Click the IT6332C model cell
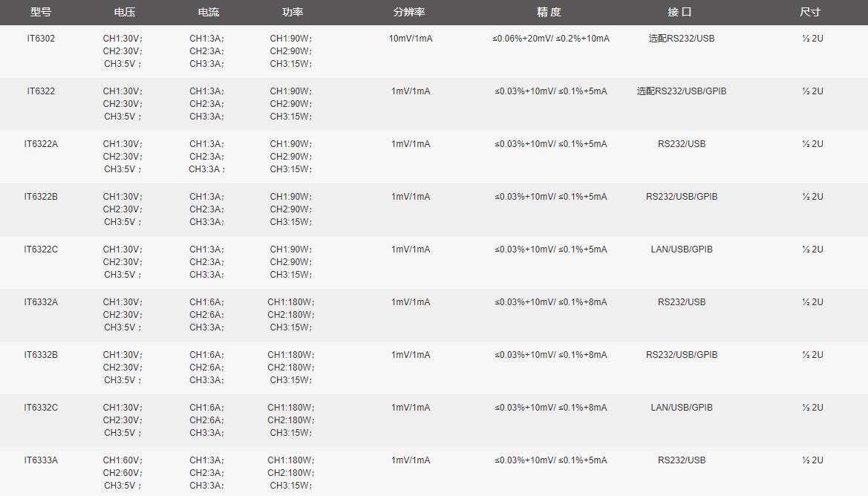The height and width of the screenshot is (496, 868). [41, 408]
